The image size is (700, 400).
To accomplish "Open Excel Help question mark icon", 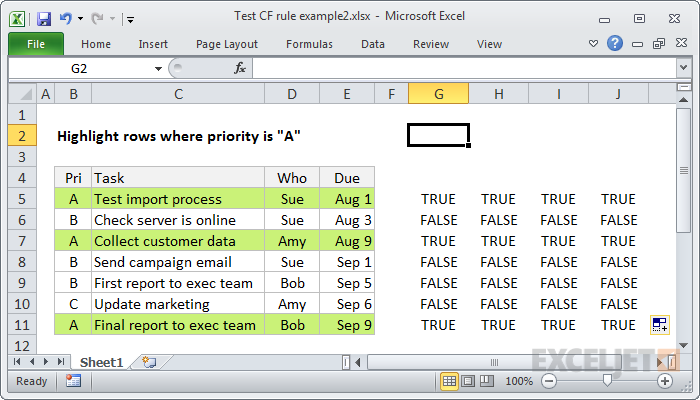I will (x=615, y=44).
